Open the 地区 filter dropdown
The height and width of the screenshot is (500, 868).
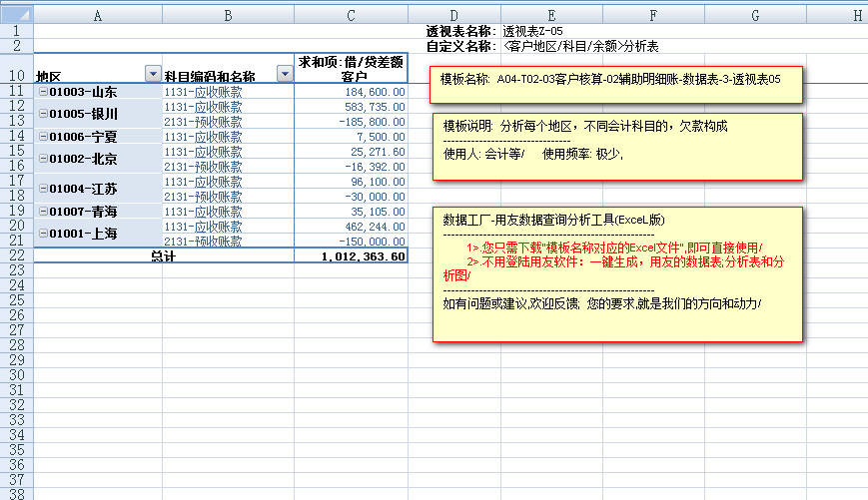click(x=153, y=75)
